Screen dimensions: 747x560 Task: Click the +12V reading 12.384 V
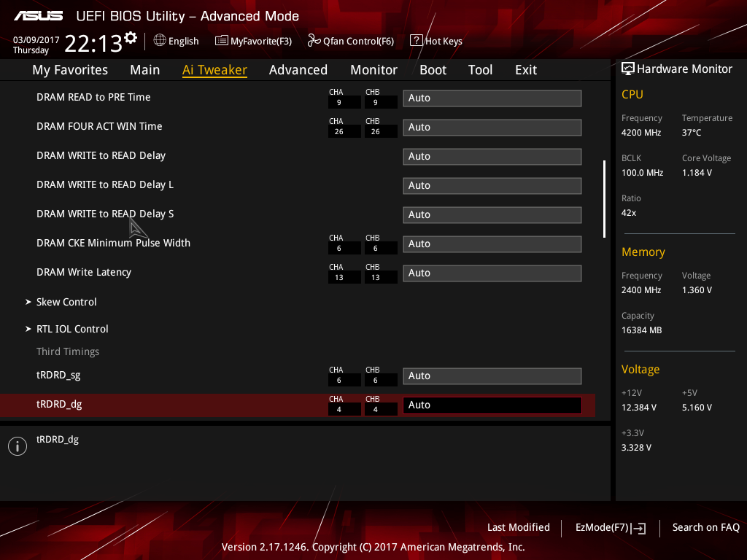639,408
